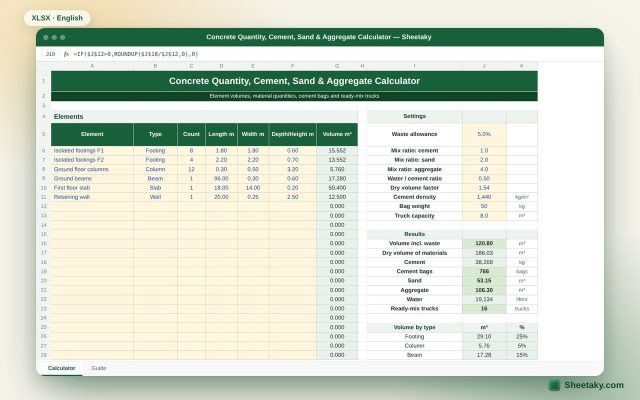This screenshot has height=400, width=640.
Task: Select the Dry volume of materials 186.03
Action: point(484,253)
